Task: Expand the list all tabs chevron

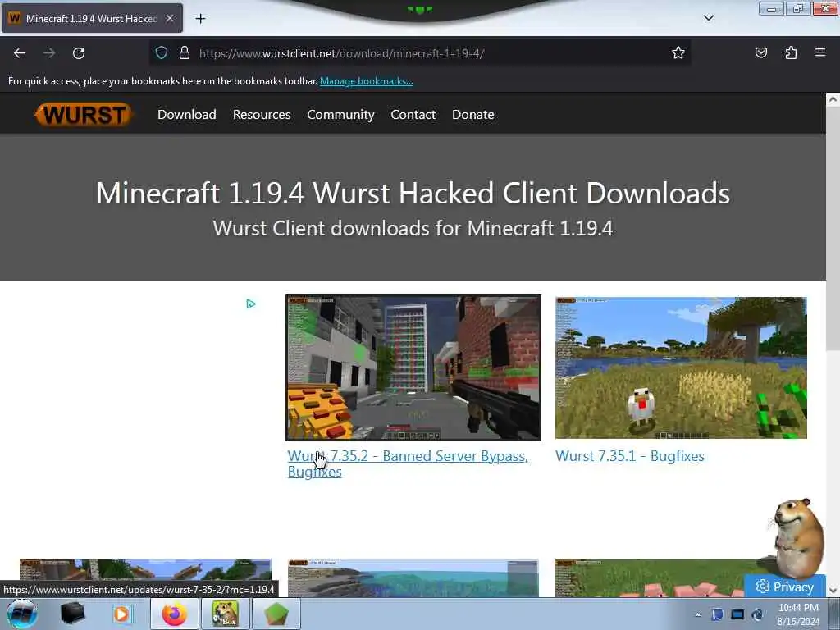Action: click(708, 18)
